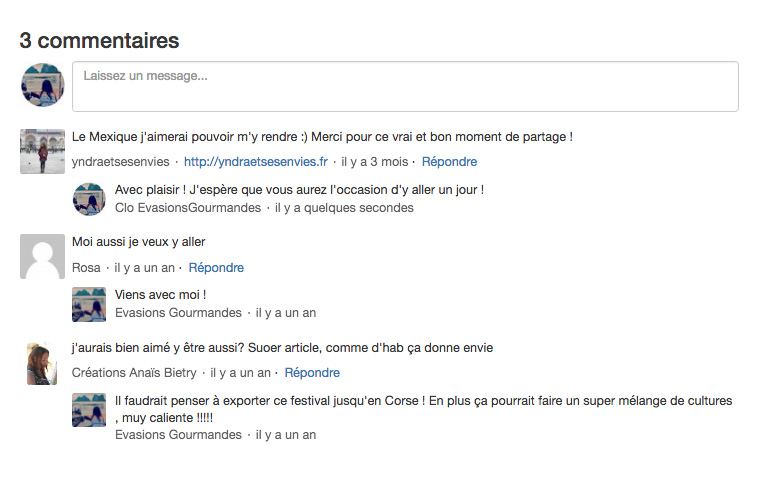Click Rosa's author name
Image resolution: width=757 pixels, height=491 pixels.
[86, 267]
